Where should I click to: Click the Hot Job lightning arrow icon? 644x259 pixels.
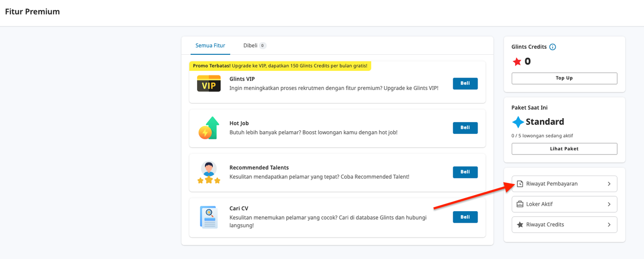coord(209,128)
